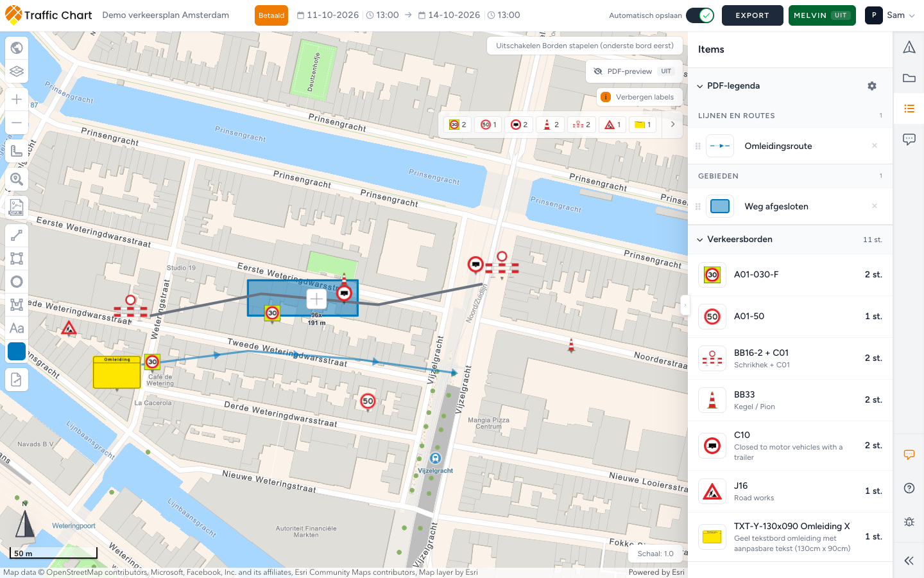Viewport: 924px width, 578px height.
Task: Select the draw rectangle area tool
Action: coord(17,259)
